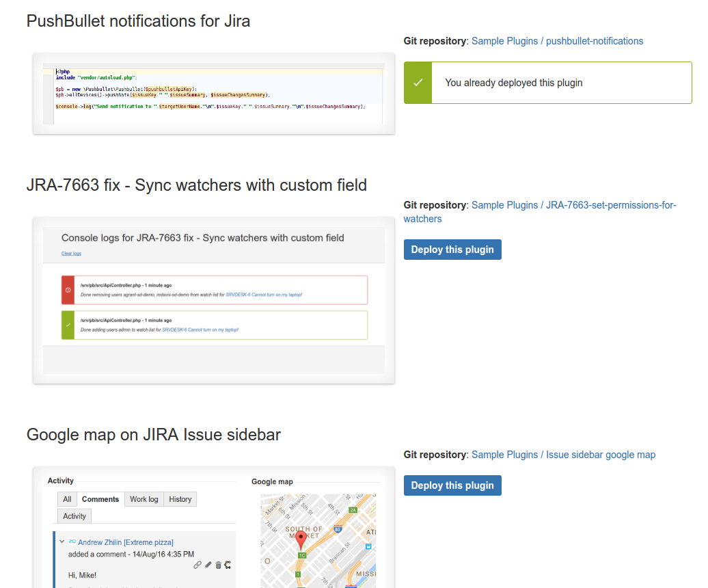The image size is (708, 588).
Task: Click the 'Brannan St' label on the map
Action: pyautogui.click(x=340, y=552)
